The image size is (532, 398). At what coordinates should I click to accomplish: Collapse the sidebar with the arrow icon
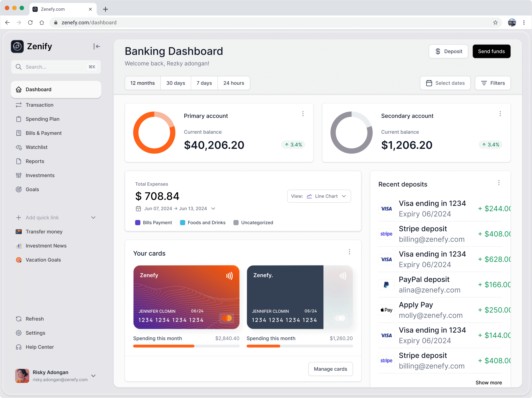97,46
